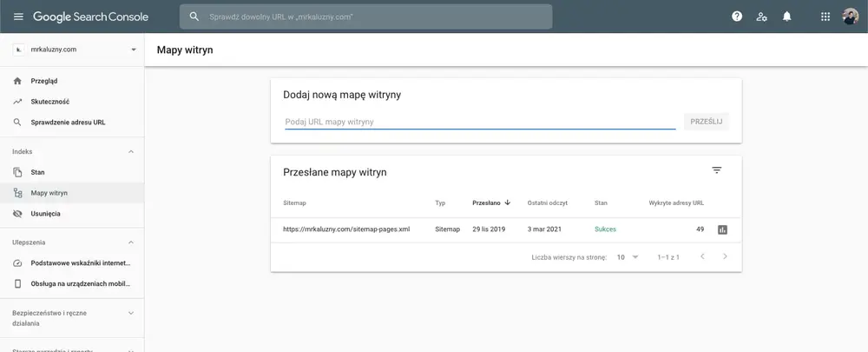Open the notifications bell
The height and width of the screenshot is (352, 868).
coord(786,17)
